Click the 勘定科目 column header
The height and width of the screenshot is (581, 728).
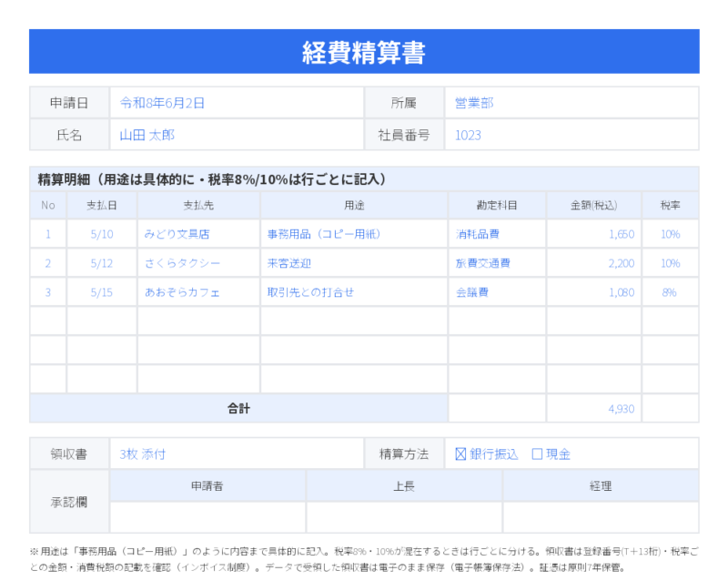(x=497, y=206)
